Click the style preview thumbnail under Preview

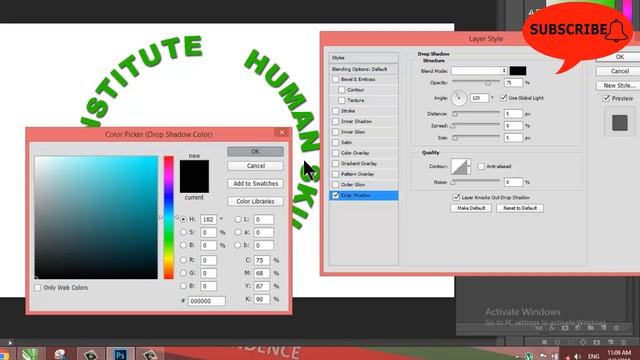620,123
